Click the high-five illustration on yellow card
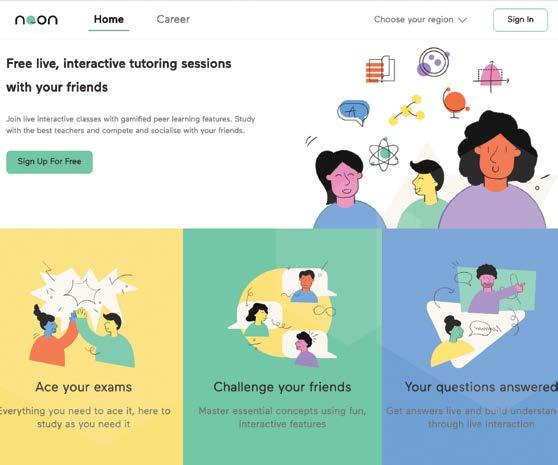The height and width of the screenshot is (465, 558). coord(83,315)
